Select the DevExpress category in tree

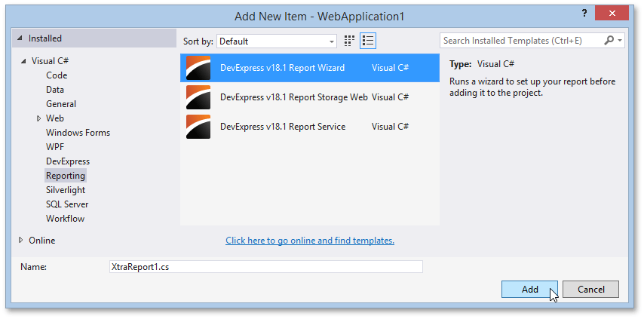point(68,161)
